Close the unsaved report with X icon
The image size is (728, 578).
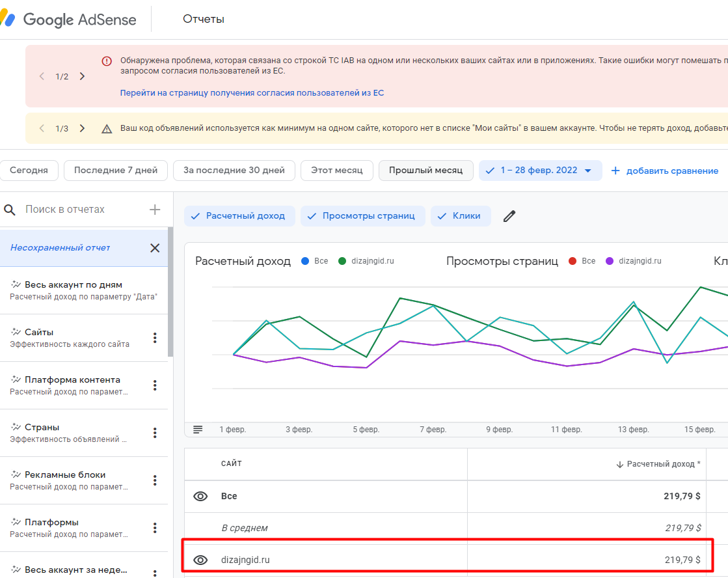(155, 248)
